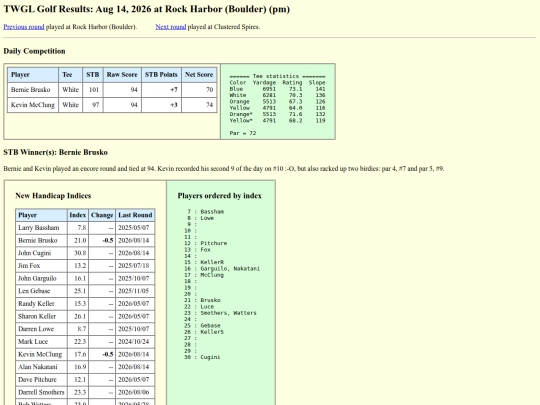Click the 7 : Bassham line in ordered list
The image size is (540, 405).
pyautogui.click(x=206, y=212)
